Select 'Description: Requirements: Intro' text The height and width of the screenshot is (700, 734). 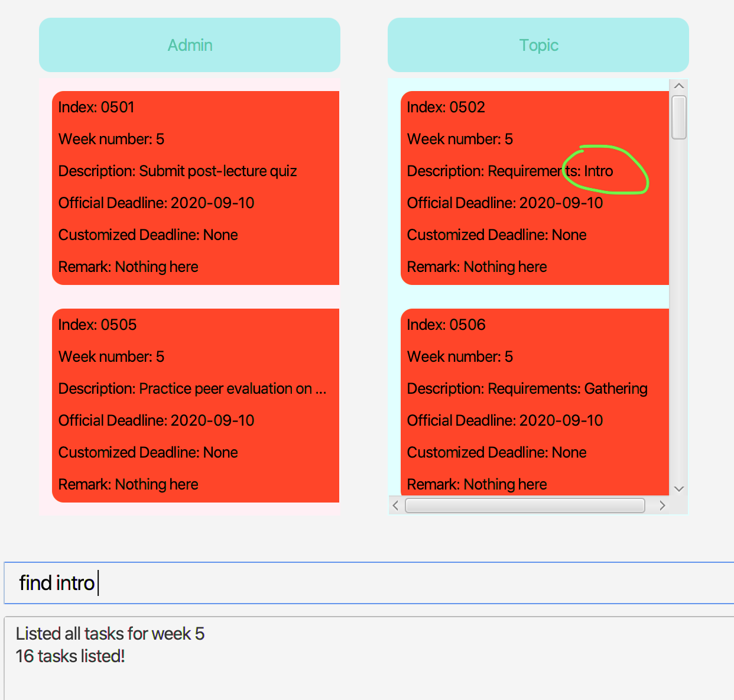(x=510, y=171)
